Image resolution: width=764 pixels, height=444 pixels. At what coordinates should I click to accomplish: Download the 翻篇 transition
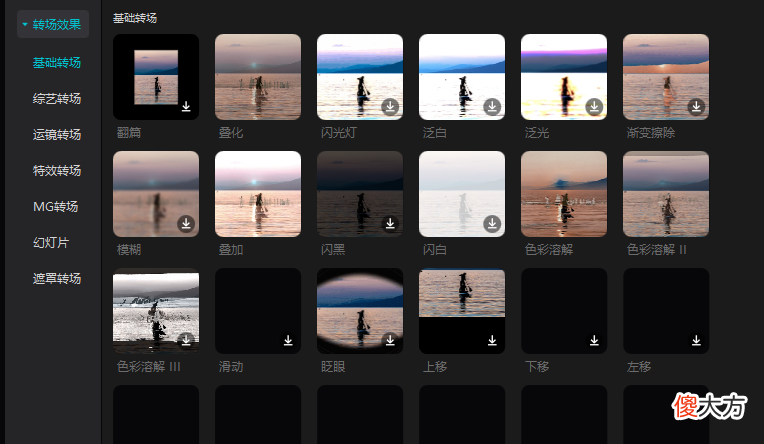tap(186, 106)
